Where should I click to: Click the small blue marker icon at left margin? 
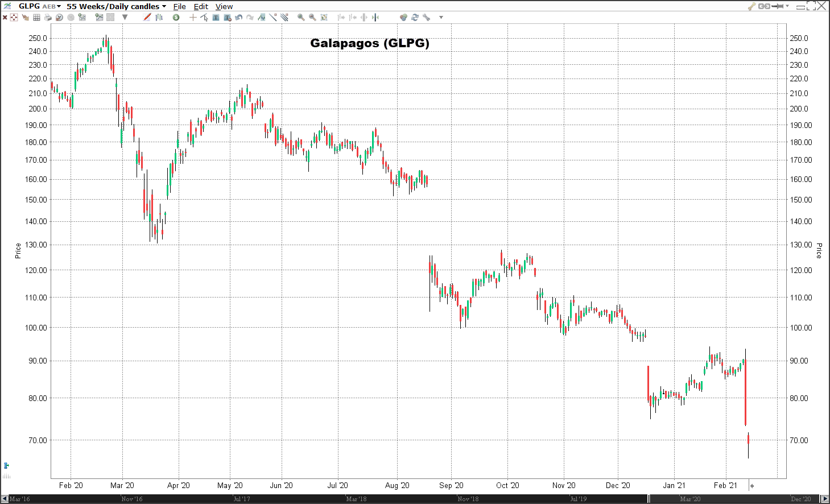(x=6, y=465)
